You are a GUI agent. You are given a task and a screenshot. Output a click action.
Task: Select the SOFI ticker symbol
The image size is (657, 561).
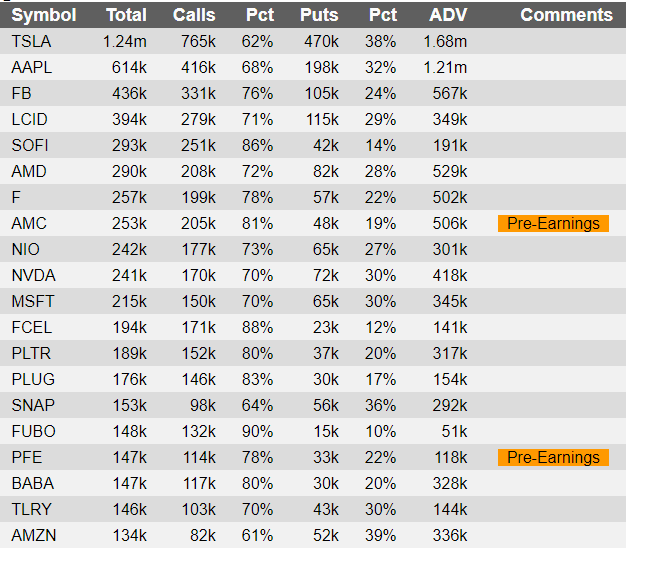click(30, 145)
